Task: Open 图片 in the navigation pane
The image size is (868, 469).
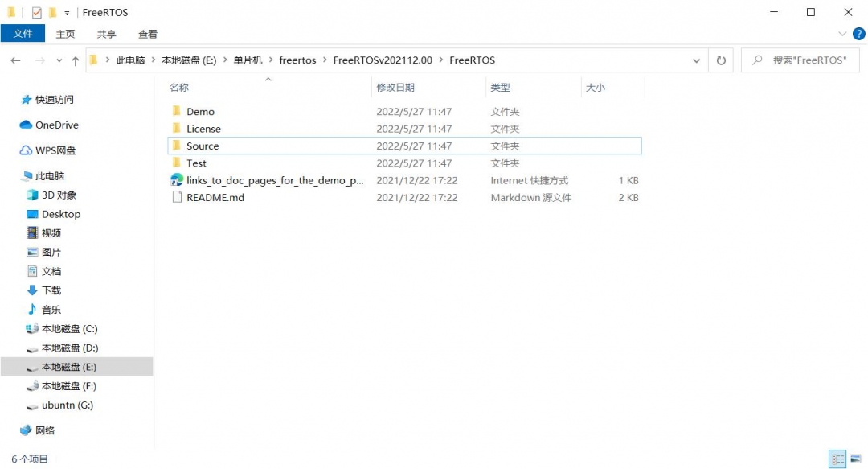Action: point(51,253)
